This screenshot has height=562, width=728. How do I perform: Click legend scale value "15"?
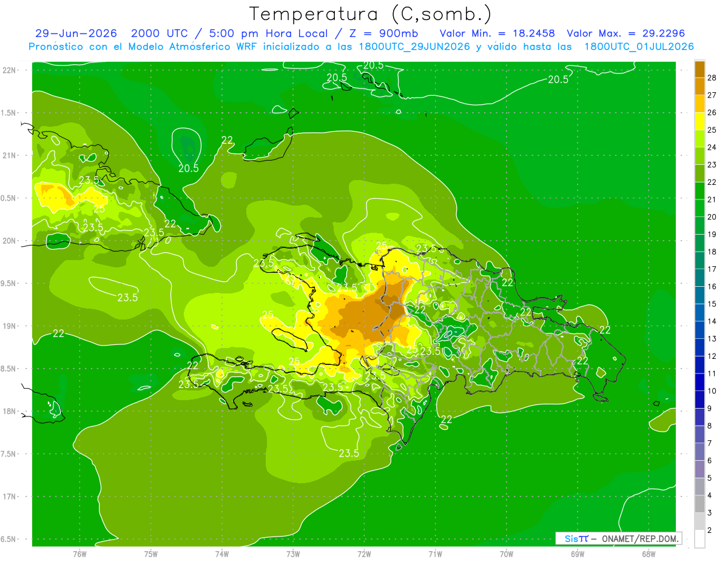coord(712,304)
